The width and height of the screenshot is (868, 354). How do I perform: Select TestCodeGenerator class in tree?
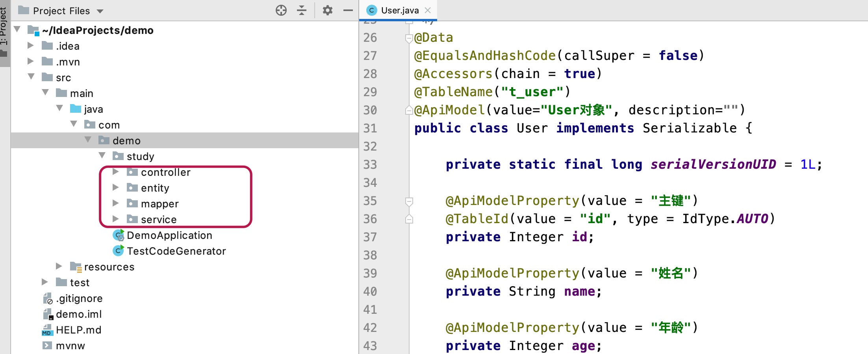[x=176, y=251]
